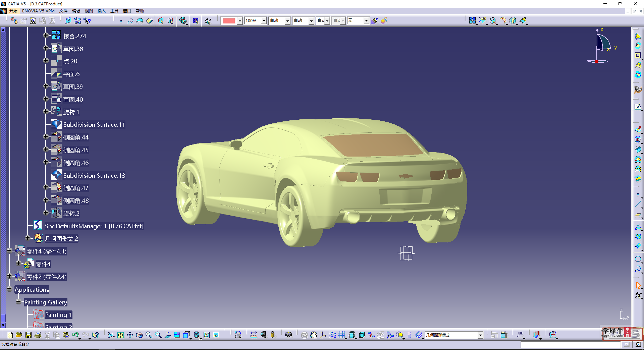644x350 pixels.
Task: Click the tree scrollbar down arrow
Action: click(3, 325)
